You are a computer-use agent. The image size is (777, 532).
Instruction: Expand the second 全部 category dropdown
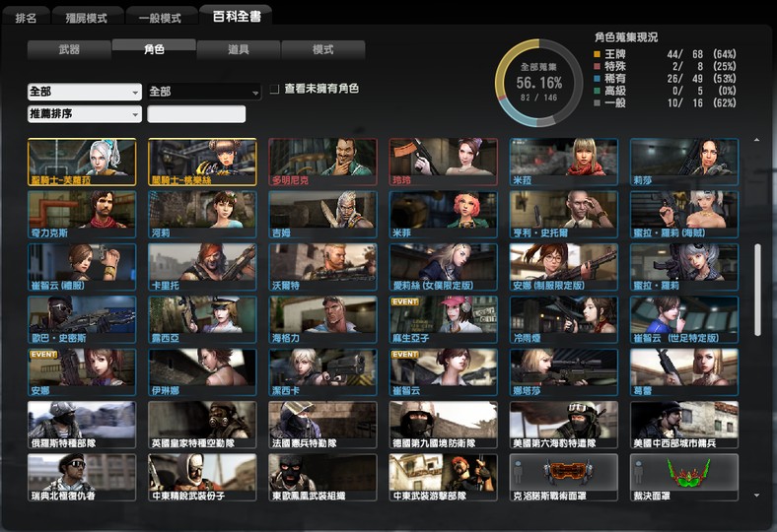click(x=203, y=92)
